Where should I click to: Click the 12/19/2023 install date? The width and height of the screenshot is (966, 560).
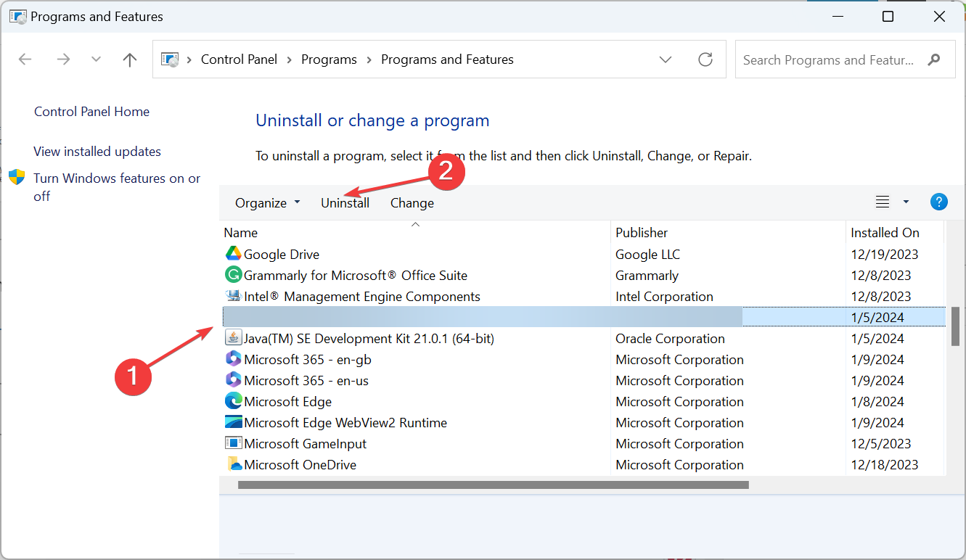coord(884,255)
